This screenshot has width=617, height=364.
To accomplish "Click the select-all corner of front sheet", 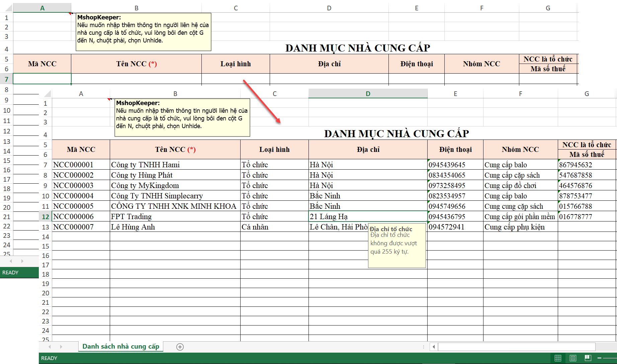I will [47, 94].
